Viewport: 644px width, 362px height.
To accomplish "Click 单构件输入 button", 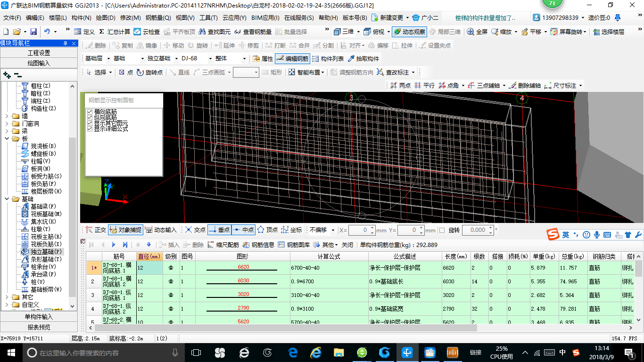I will click(39, 317).
